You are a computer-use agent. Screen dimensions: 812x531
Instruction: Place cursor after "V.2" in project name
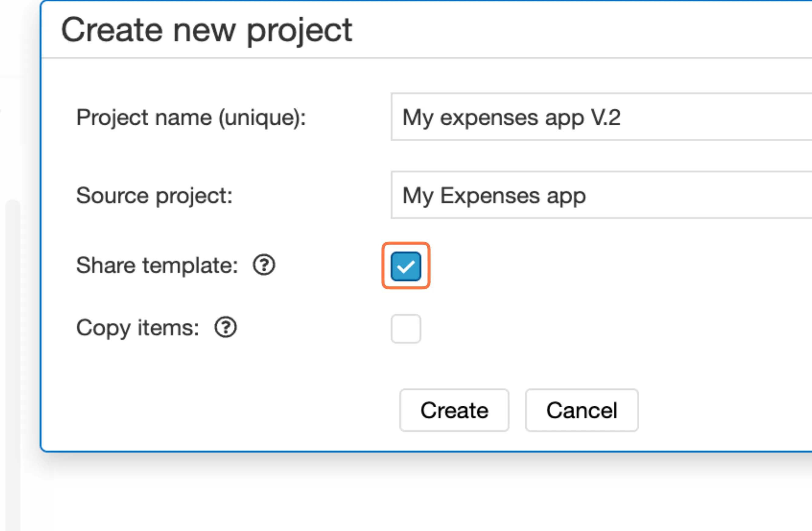click(x=622, y=118)
